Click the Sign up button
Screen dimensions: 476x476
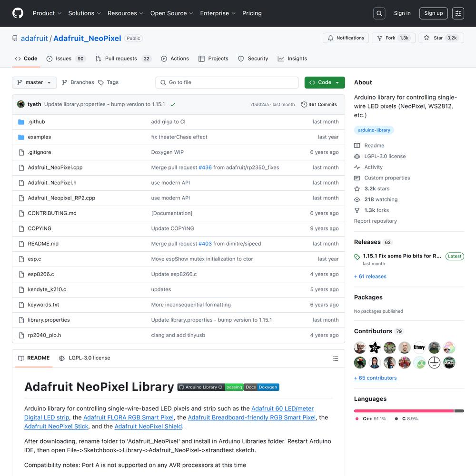(433, 13)
